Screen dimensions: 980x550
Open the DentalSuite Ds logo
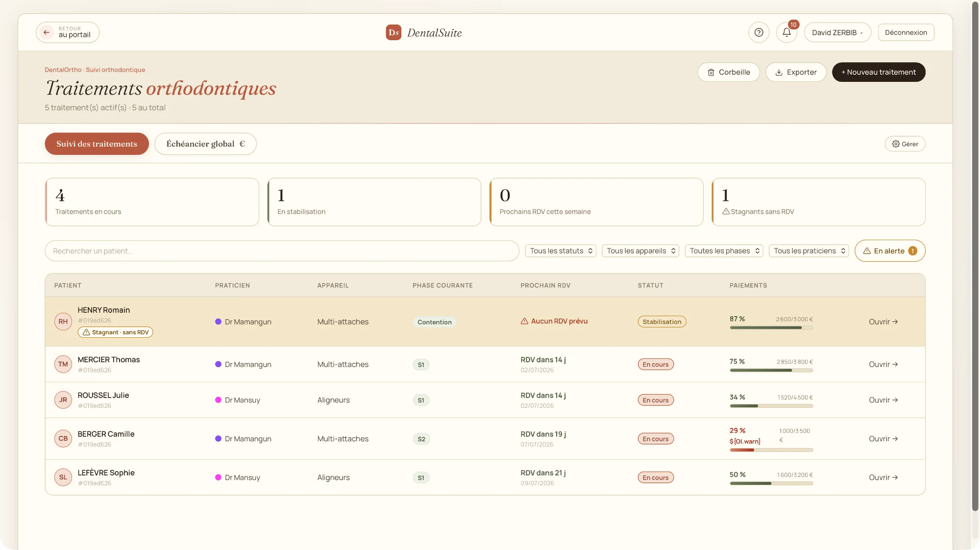393,32
